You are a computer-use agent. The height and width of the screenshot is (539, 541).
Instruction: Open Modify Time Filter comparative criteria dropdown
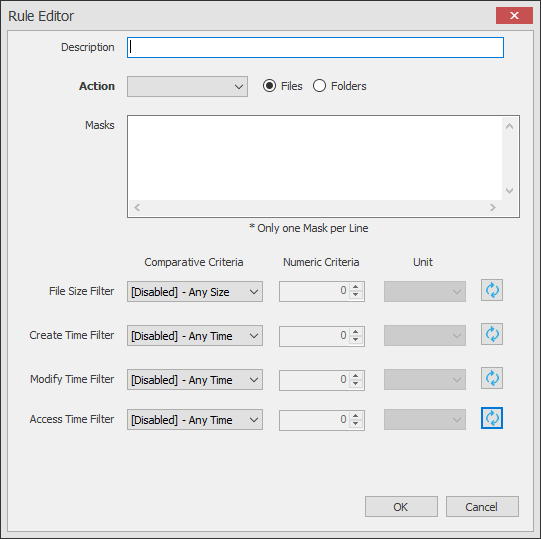195,380
